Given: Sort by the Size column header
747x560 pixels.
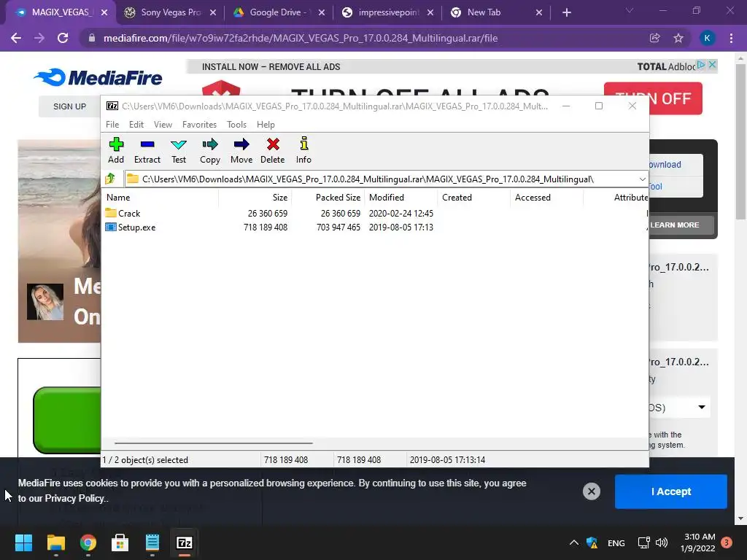Looking at the screenshot, I should 255,197.
